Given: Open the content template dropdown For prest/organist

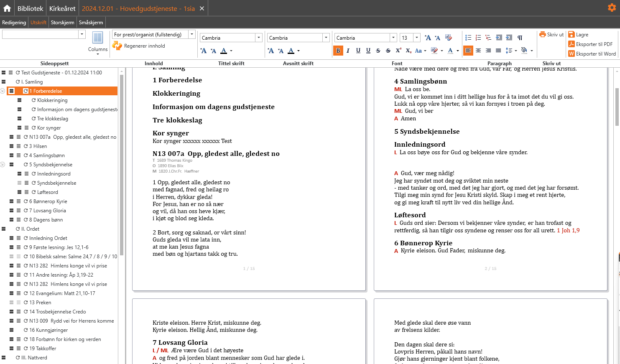Looking at the screenshot, I should pyautogui.click(x=192, y=34).
